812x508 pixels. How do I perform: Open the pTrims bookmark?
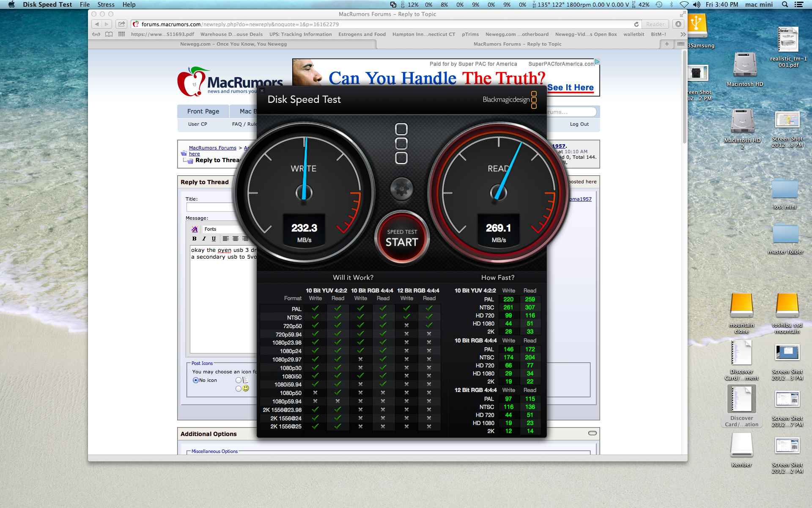470,34
